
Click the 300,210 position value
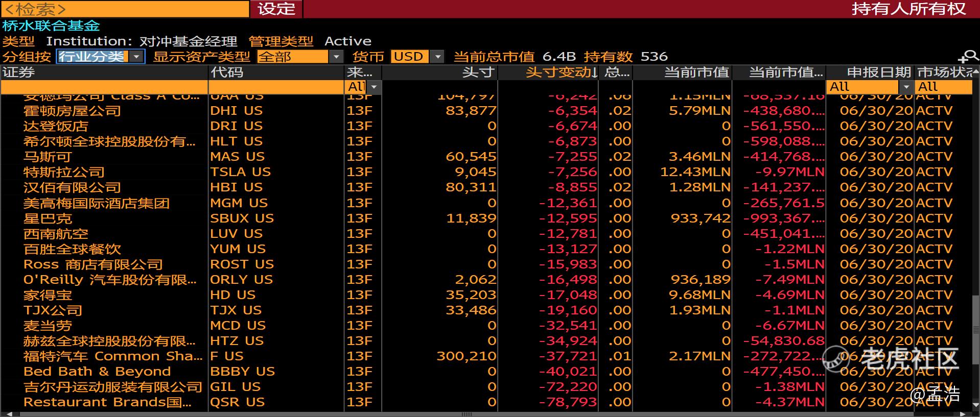click(x=466, y=356)
